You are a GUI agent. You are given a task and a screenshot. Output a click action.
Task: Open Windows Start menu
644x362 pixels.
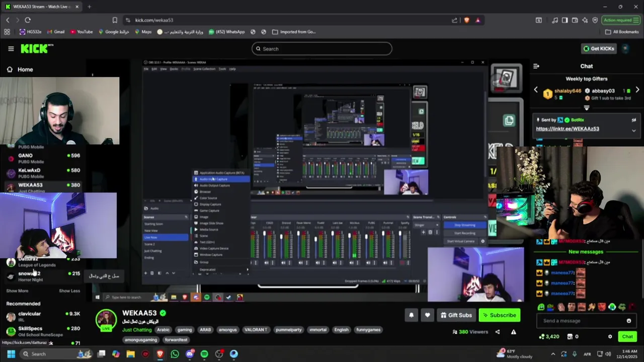(11, 354)
